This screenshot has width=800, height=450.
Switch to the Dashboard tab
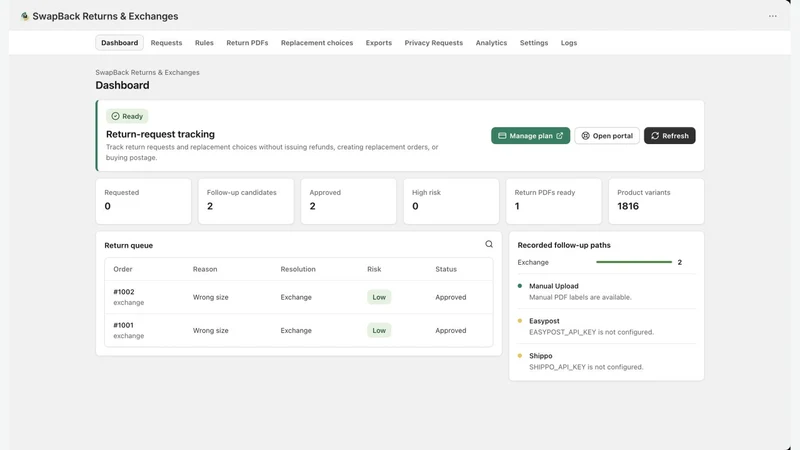pos(119,43)
